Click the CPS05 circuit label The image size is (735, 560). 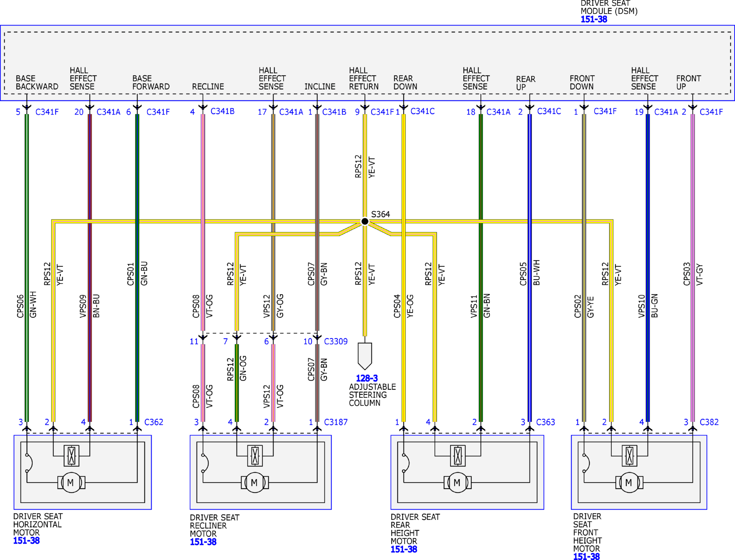point(523,274)
